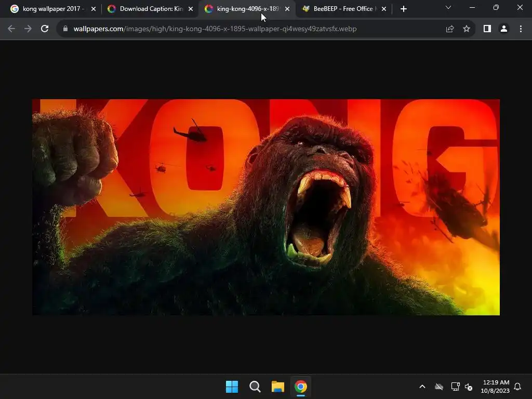
Task: Open notifications via the bell icon
Action: coord(517,387)
